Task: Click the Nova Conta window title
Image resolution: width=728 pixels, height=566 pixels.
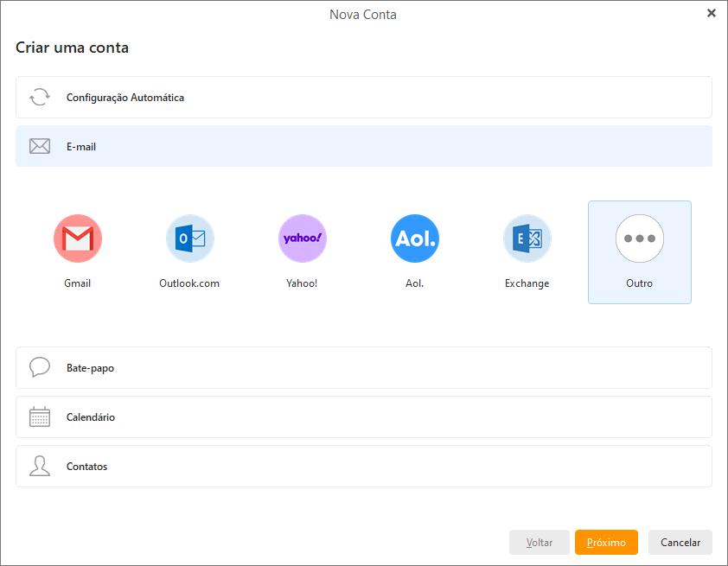Action: pos(363,15)
